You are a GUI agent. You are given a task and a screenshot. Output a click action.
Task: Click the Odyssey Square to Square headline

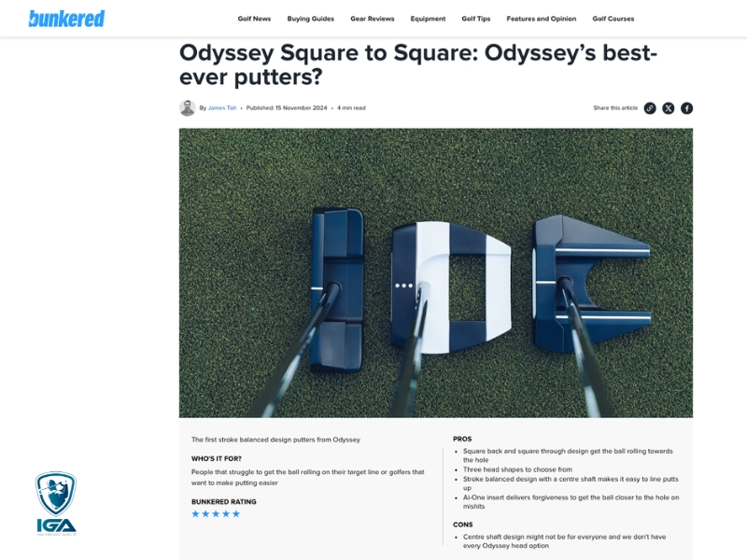tap(418, 64)
